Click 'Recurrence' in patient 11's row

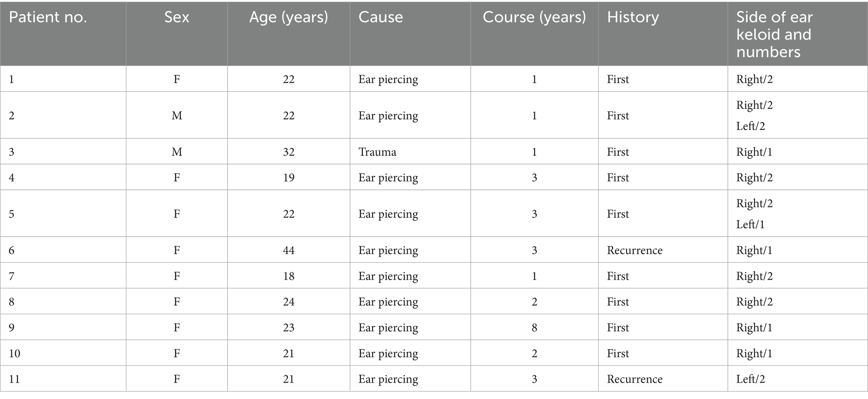634,379
